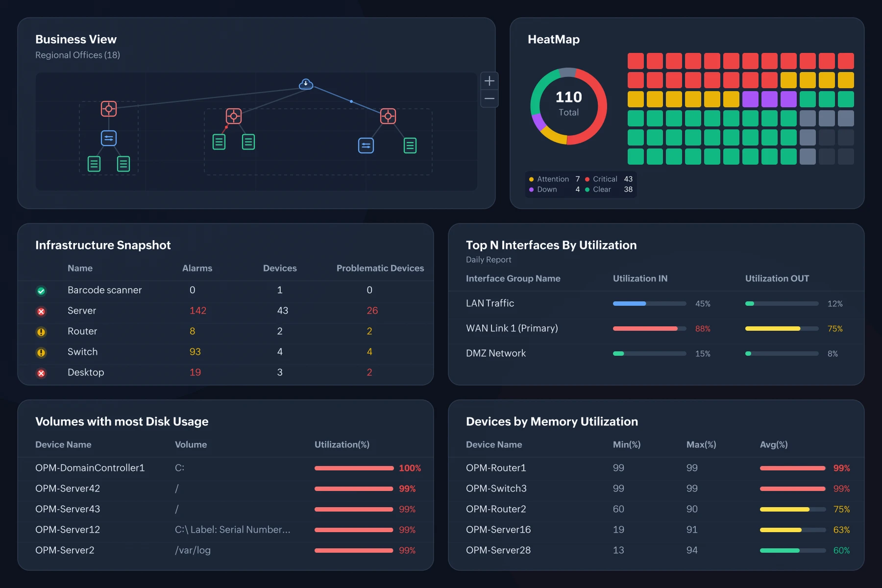The height and width of the screenshot is (588, 882).
Task: Click the blue switch node under left firewall
Action: [x=109, y=138]
